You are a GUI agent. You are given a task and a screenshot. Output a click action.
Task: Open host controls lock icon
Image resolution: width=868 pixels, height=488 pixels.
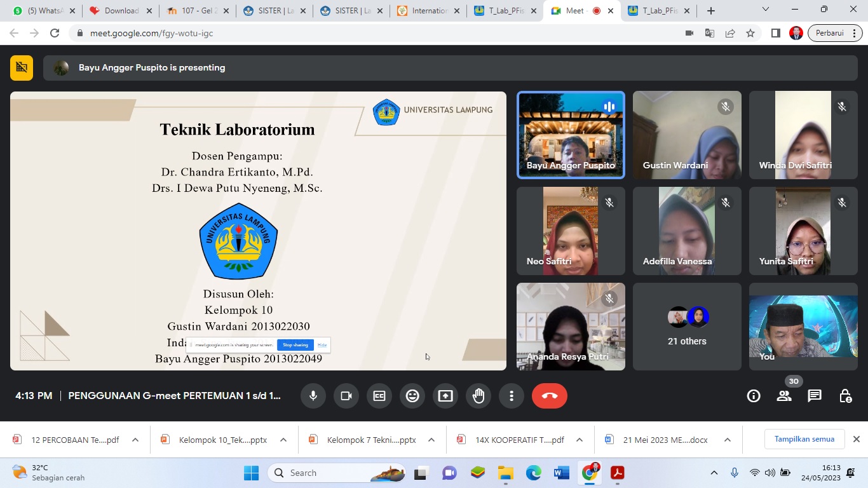(x=845, y=396)
